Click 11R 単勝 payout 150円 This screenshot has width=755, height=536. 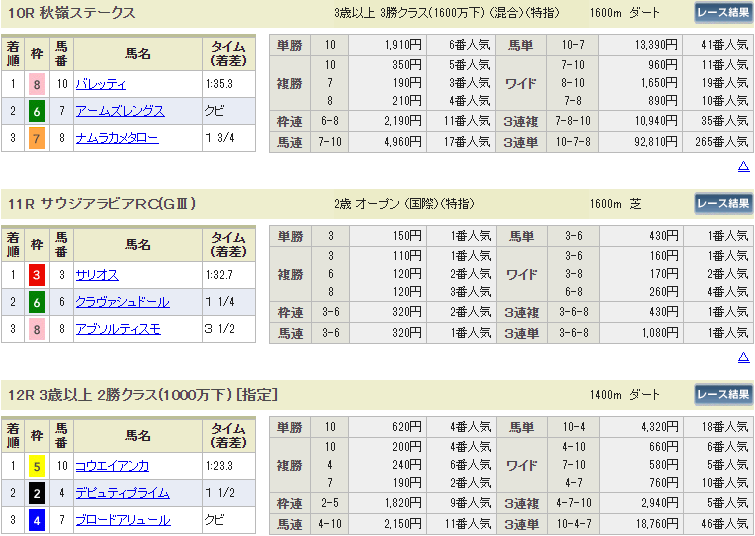407,235
